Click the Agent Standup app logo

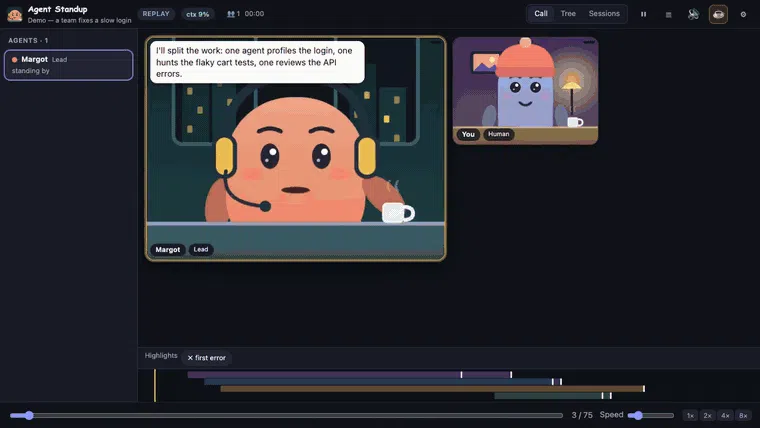point(15,15)
